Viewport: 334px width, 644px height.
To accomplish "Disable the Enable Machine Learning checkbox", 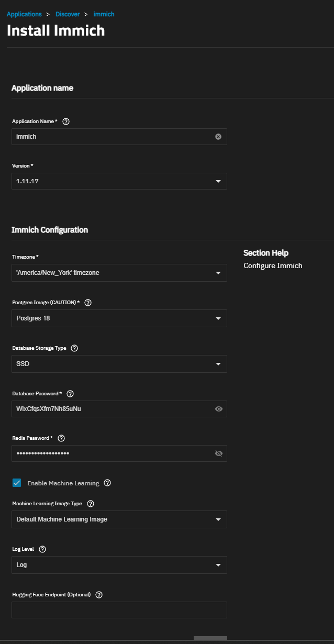I will coord(16,482).
